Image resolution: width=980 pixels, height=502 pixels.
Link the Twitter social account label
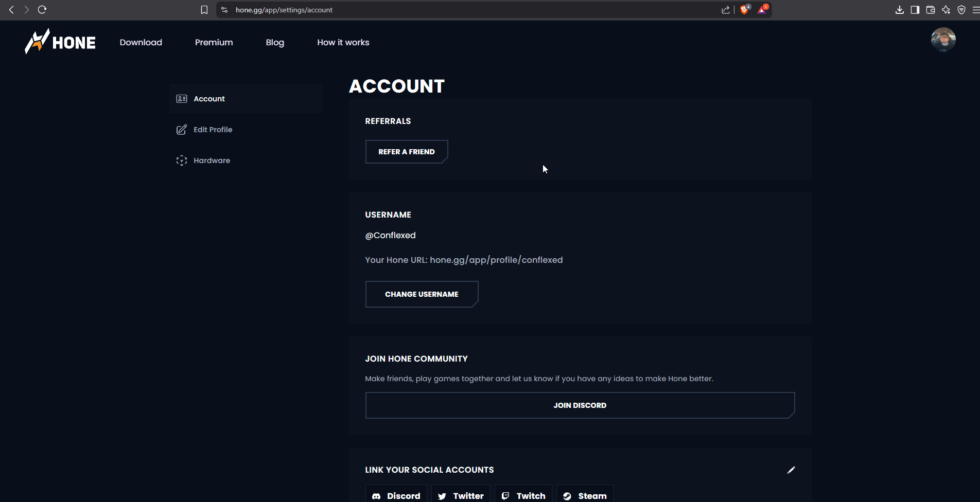pyautogui.click(x=468, y=496)
